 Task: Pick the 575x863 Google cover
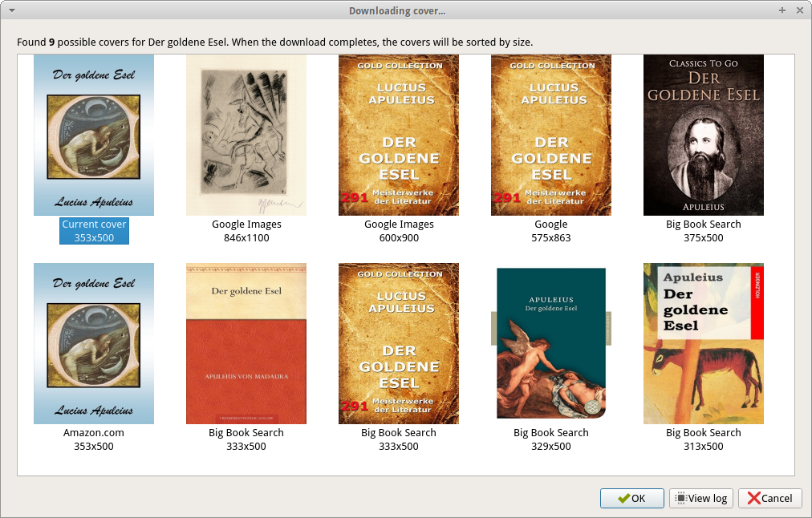(x=551, y=135)
